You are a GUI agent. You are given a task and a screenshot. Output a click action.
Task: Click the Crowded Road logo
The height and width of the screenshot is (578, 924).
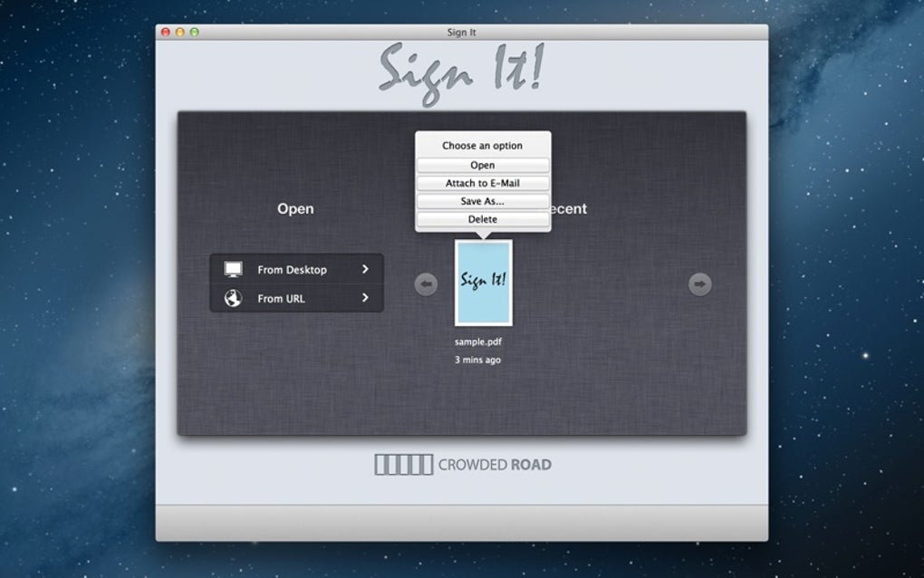pos(463,465)
